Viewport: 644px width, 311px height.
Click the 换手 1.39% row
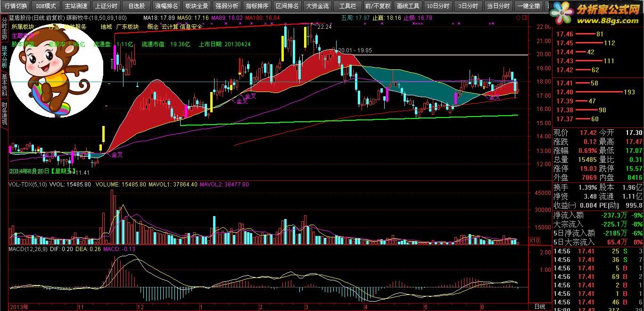pyautogui.click(x=575, y=187)
